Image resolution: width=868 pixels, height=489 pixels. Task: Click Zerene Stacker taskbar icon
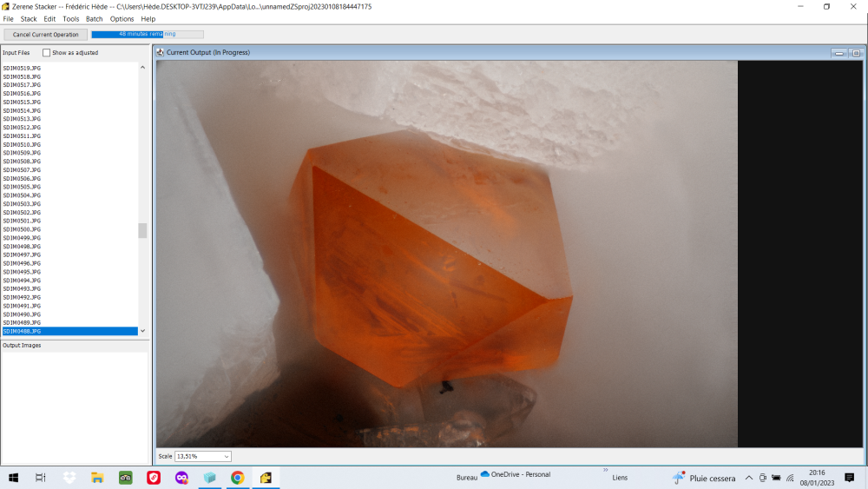click(266, 478)
